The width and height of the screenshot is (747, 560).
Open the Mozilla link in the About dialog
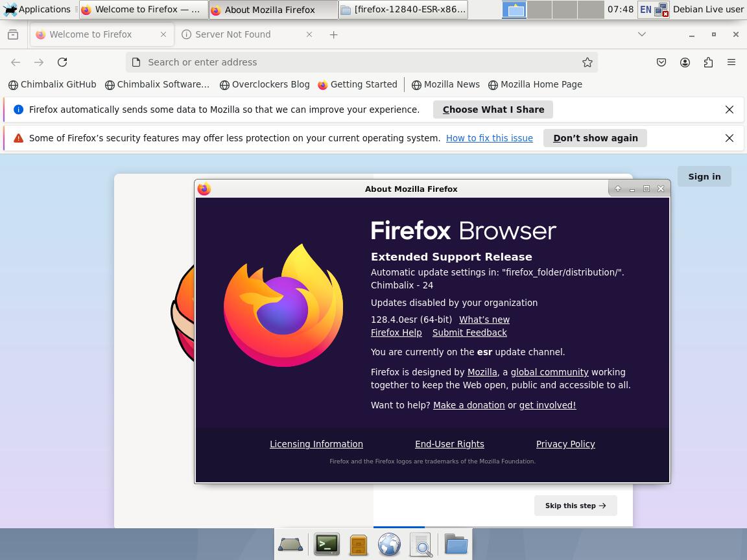(x=482, y=373)
